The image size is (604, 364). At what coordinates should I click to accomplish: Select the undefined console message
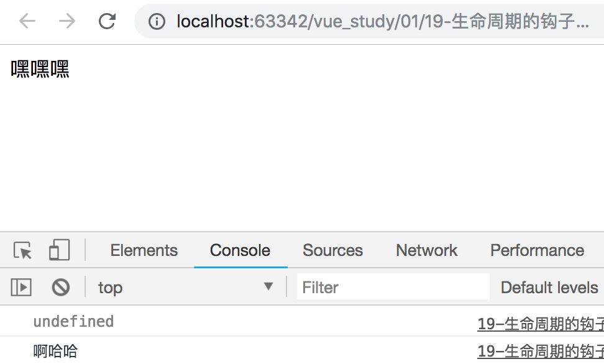pyautogui.click(x=73, y=322)
